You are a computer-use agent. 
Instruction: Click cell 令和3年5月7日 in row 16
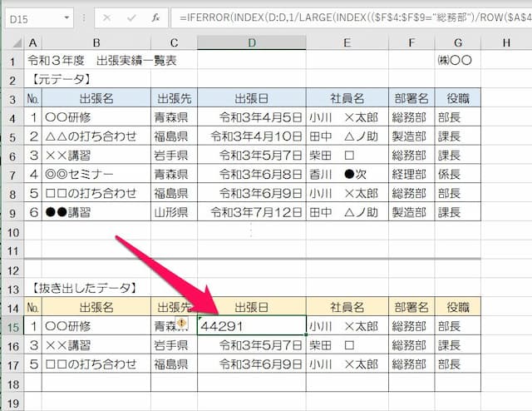(252, 345)
